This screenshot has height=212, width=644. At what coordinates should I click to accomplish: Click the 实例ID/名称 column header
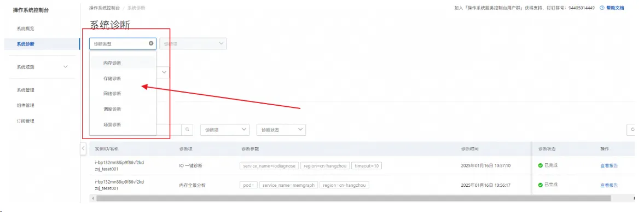click(107, 148)
